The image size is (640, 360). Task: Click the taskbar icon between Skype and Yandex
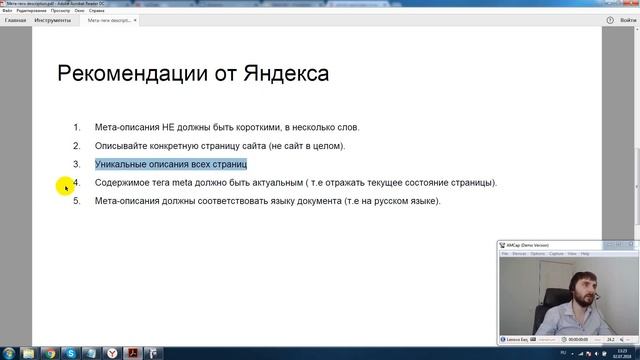click(x=91, y=353)
